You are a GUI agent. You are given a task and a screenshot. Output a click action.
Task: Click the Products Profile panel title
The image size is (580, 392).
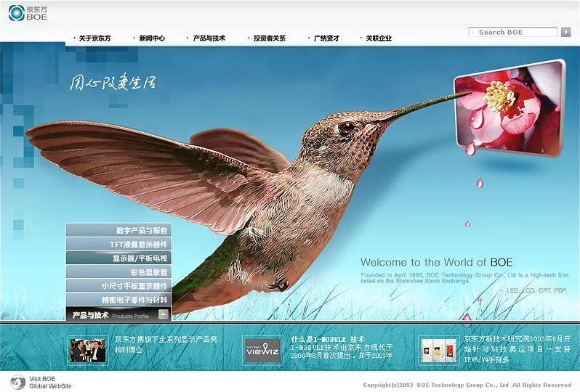(x=131, y=317)
